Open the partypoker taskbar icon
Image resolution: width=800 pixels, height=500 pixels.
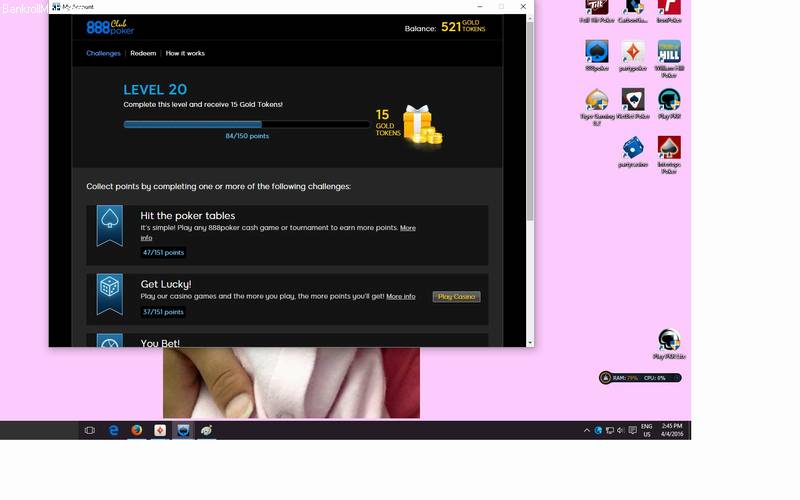point(160,431)
